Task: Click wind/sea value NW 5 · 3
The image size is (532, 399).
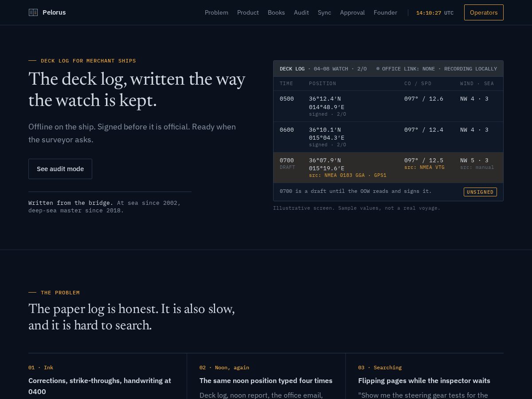Action: (474, 160)
